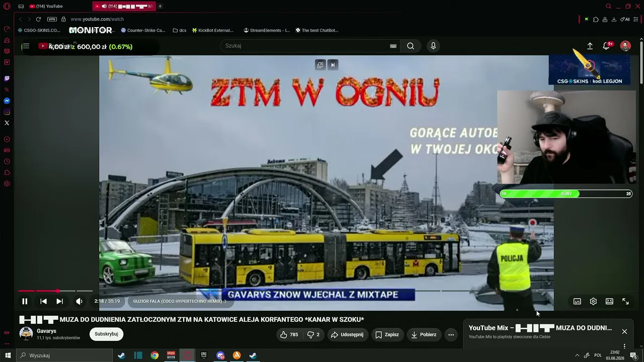This screenshot has height=362, width=644.
Task: Click the Udostępnij share button
Action: (x=347, y=334)
